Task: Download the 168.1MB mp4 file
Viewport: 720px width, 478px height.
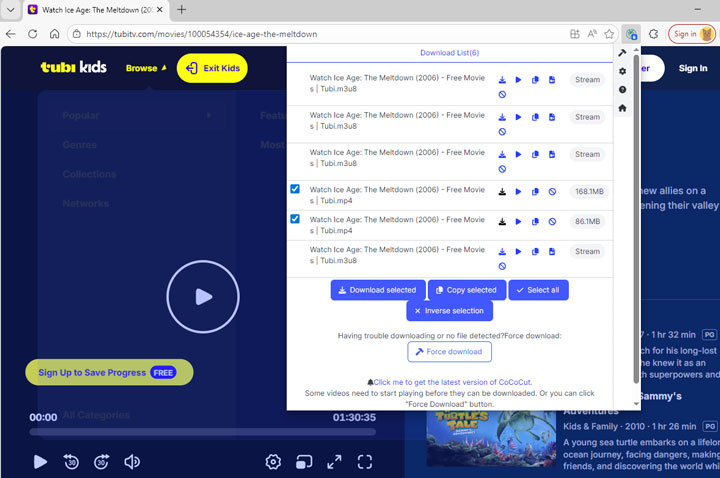Action: coord(502,192)
